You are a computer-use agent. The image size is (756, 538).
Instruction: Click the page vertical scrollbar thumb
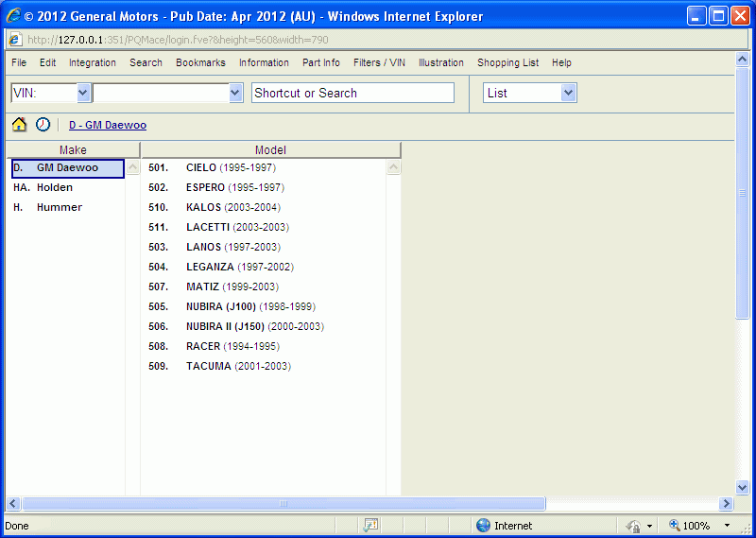click(743, 193)
